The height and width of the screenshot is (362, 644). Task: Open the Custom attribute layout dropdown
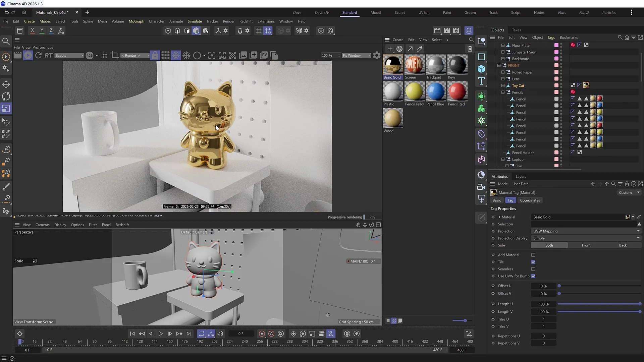point(629,193)
